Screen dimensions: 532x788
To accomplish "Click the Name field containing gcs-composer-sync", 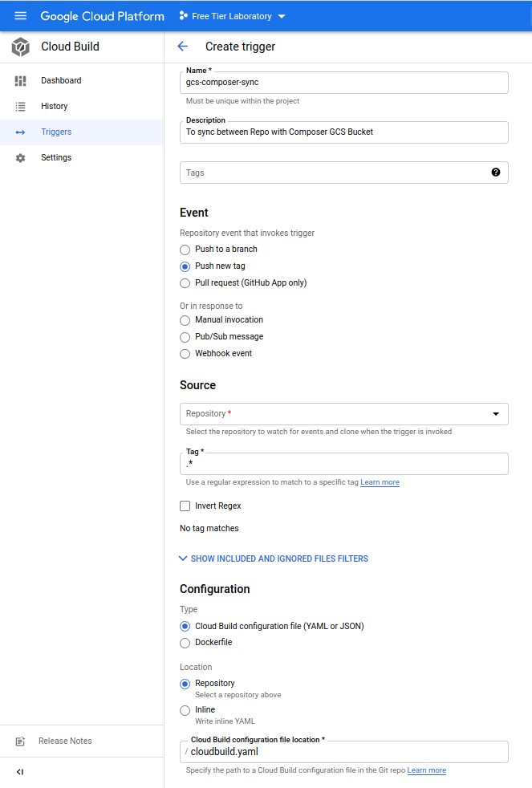I will click(344, 83).
